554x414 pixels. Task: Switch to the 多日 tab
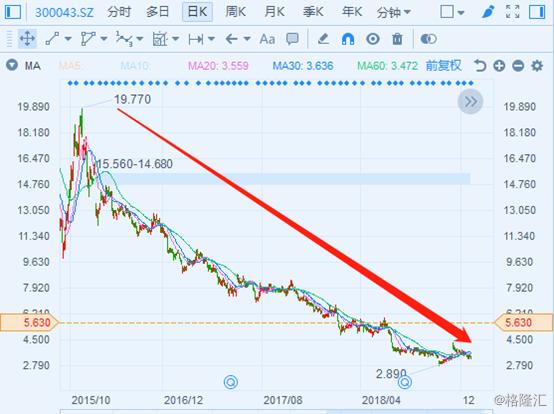[158, 12]
